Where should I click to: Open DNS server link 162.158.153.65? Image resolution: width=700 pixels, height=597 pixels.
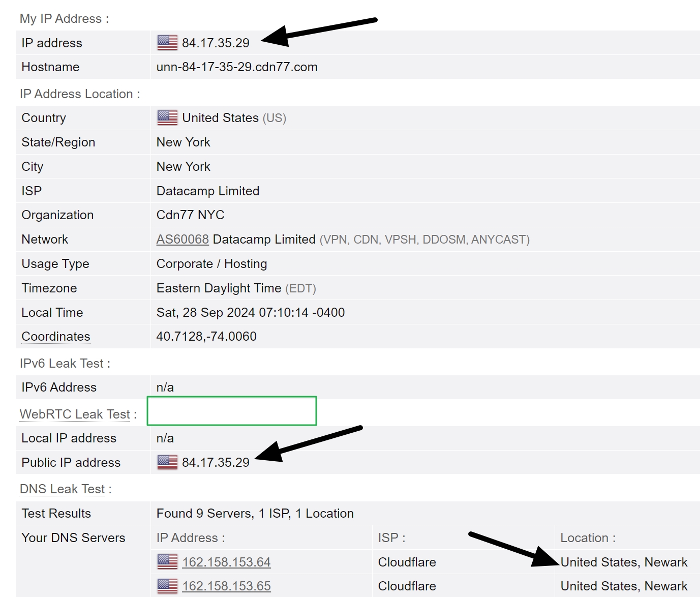click(x=226, y=586)
